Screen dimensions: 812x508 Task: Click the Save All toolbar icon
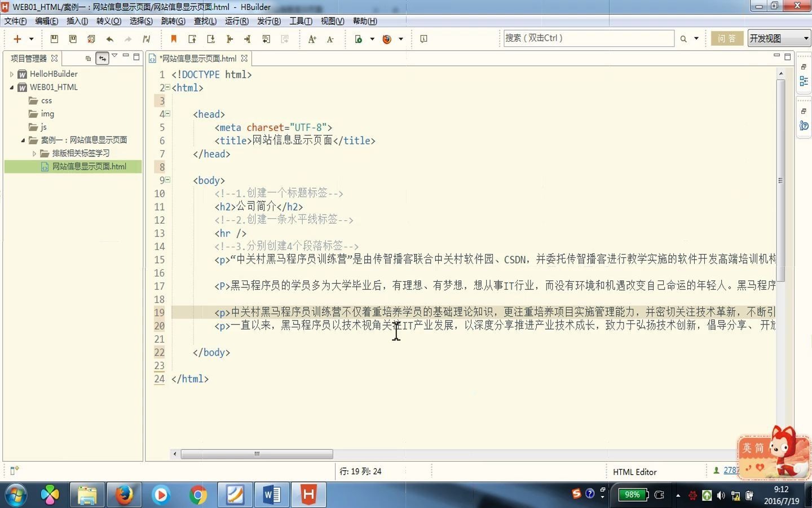coord(91,39)
